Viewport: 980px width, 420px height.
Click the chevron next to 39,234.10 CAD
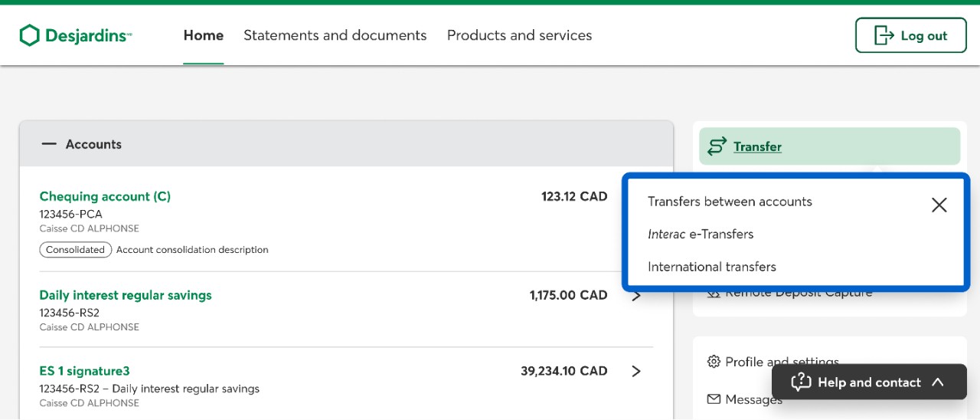point(636,371)
